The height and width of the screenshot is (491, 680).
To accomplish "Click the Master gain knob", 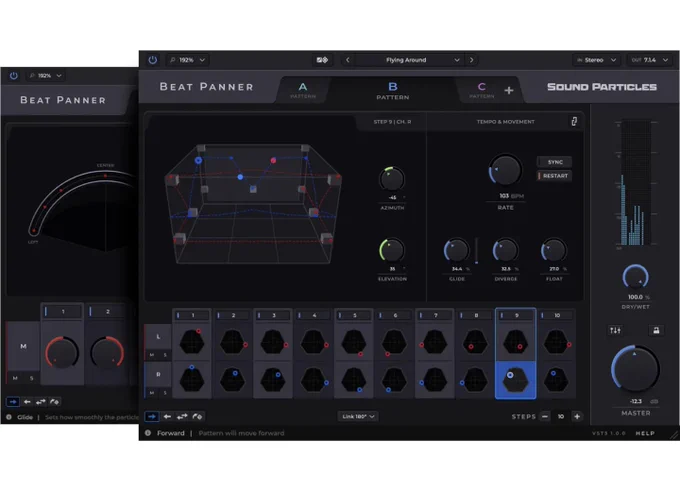I will click(x=635, y=369).
